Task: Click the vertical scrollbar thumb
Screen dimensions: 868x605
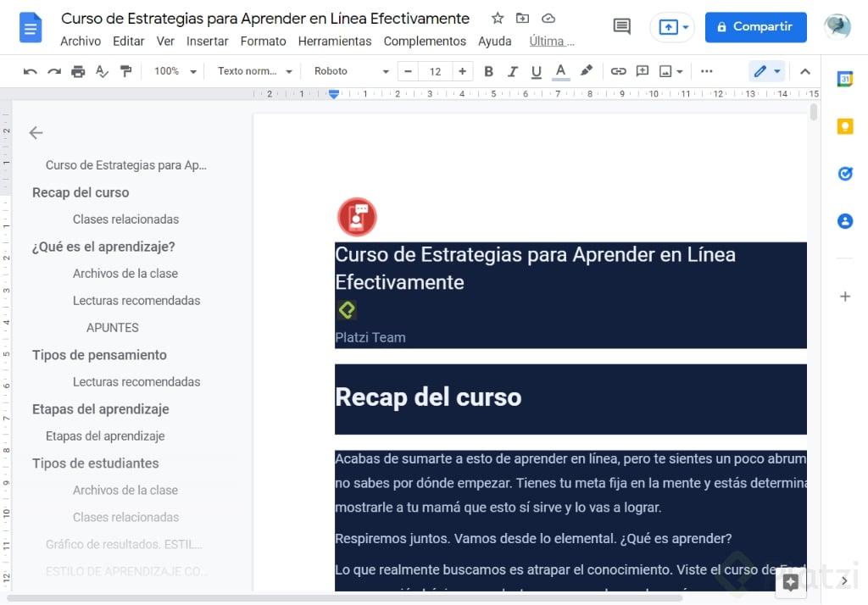Action: (x=813, y=113)
